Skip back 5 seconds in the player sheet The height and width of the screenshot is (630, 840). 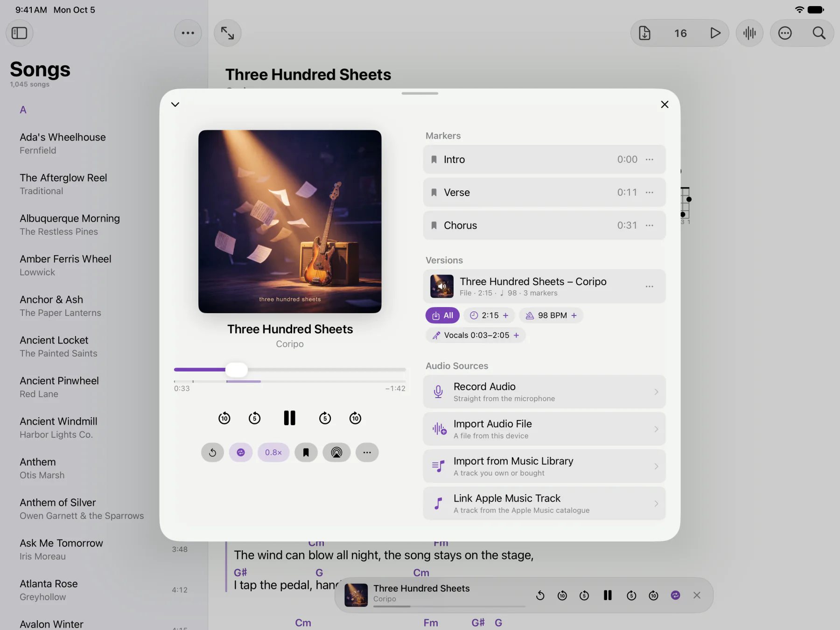click(x=255, y=418)
